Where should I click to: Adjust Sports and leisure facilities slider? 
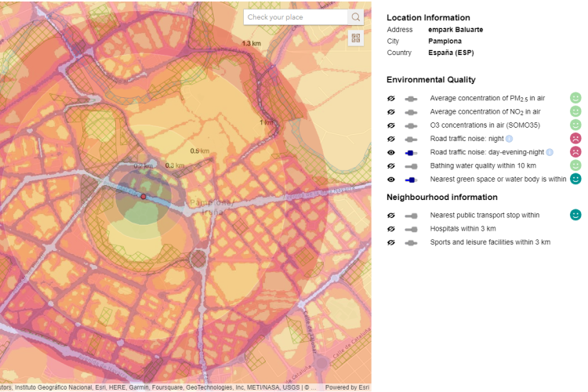[x=411, y=243]
